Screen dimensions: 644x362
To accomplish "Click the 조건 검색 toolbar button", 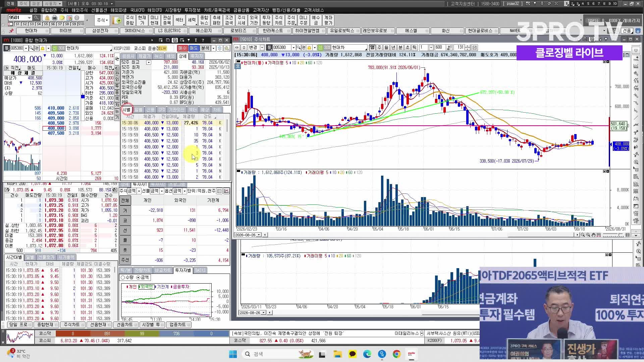I will [229, 20].
